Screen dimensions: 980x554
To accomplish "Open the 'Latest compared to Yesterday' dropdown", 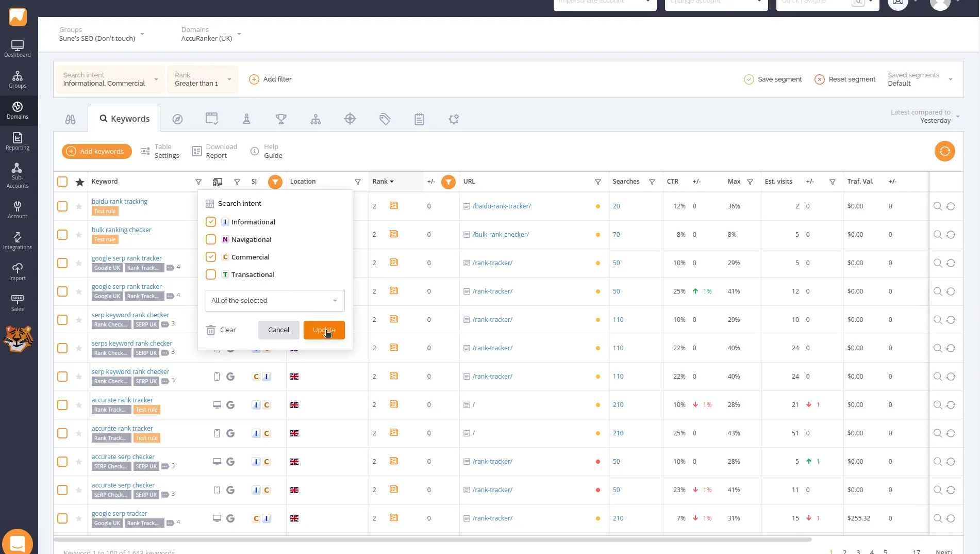I will tap(923, 116).
